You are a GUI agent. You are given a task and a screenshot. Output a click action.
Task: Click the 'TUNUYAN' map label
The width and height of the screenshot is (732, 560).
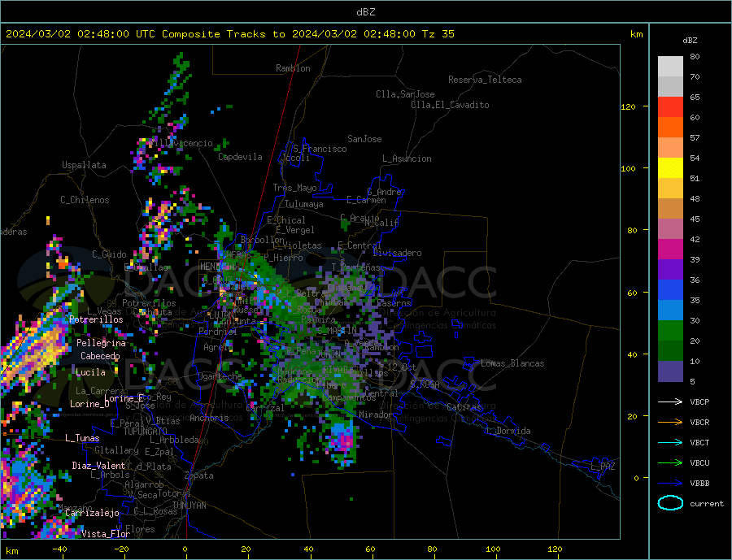tap(189, 506)
